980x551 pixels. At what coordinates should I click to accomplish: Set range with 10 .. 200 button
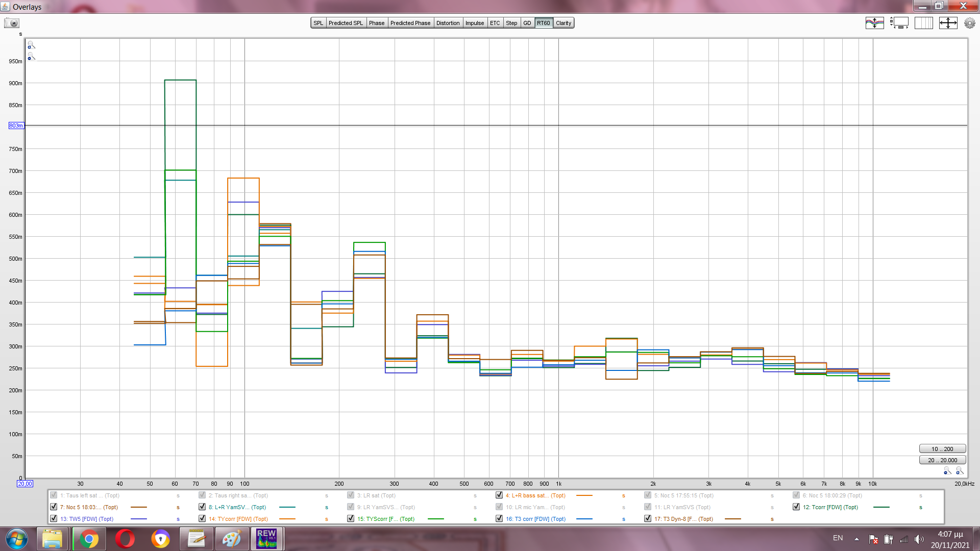(x=942, y=449)
